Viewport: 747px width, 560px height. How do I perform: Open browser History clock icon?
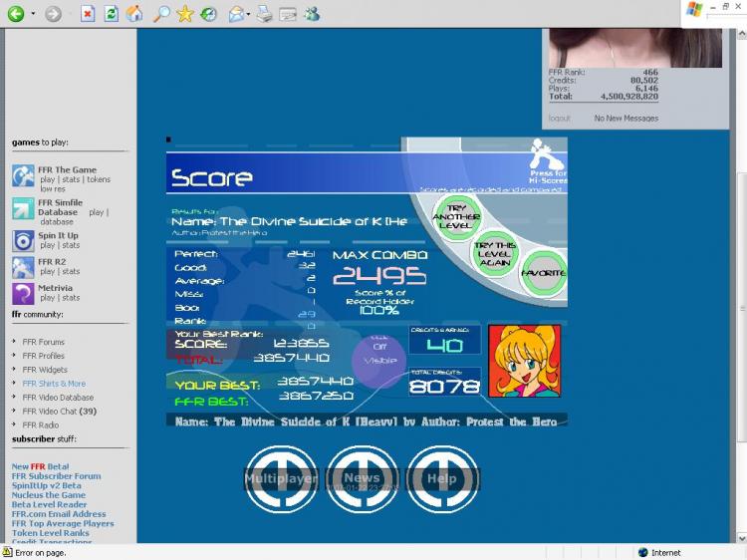[x=208, y=14]
